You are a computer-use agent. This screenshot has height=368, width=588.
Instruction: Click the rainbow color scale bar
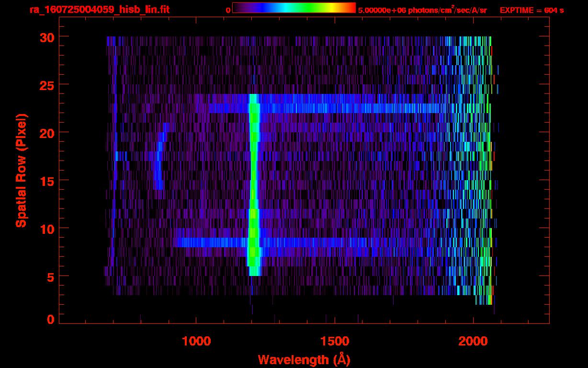pyautogui.click(x=294, y=8)
